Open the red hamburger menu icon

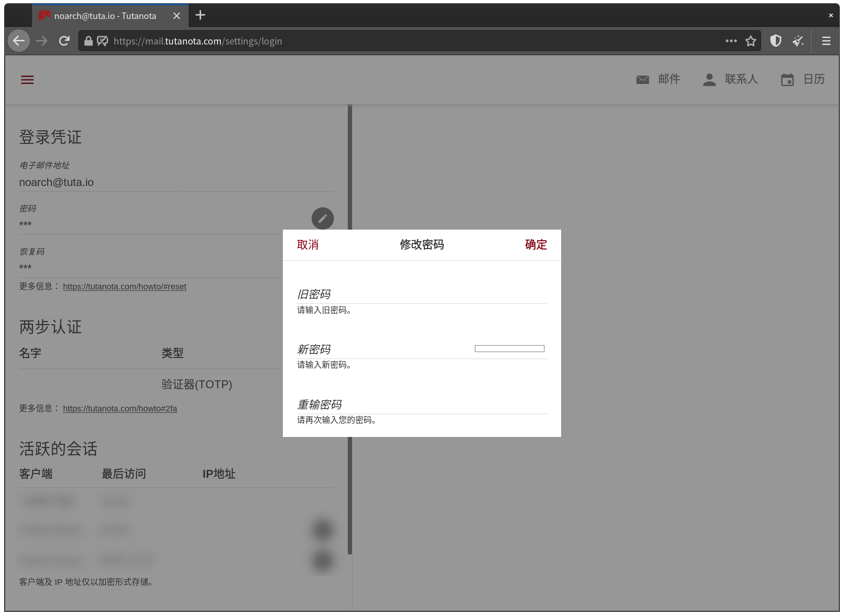coord(27,80)
